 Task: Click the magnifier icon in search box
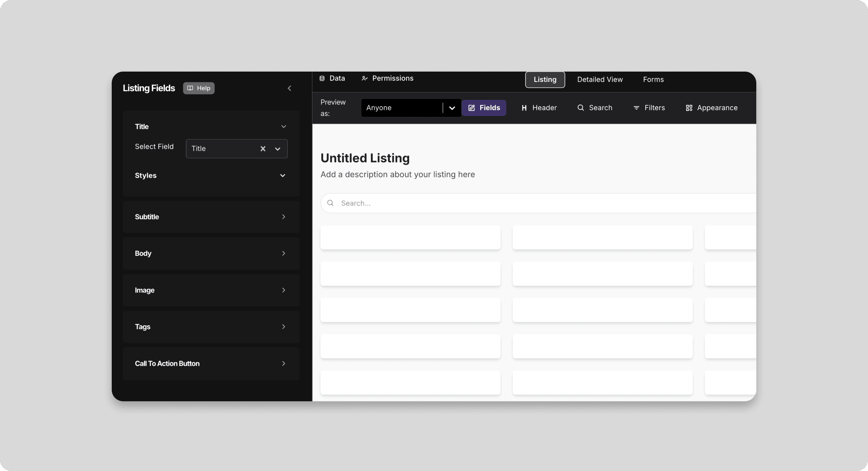coord(330,203)
